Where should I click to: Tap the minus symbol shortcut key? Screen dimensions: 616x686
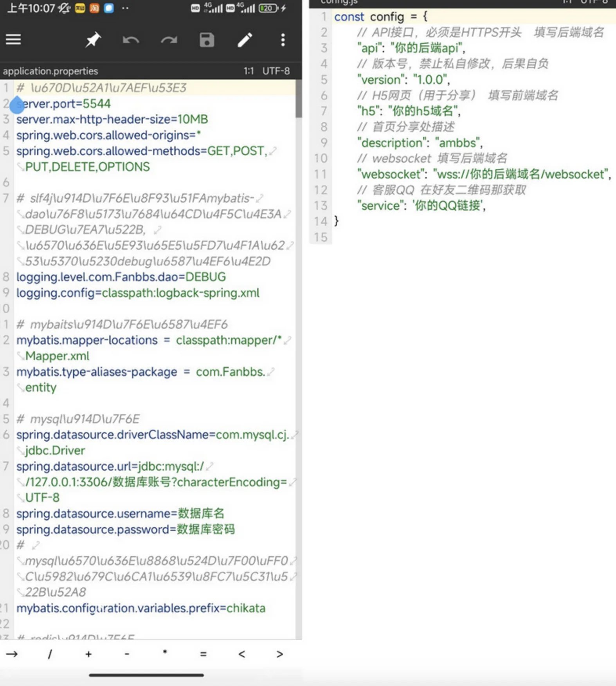tap(126, 654)
